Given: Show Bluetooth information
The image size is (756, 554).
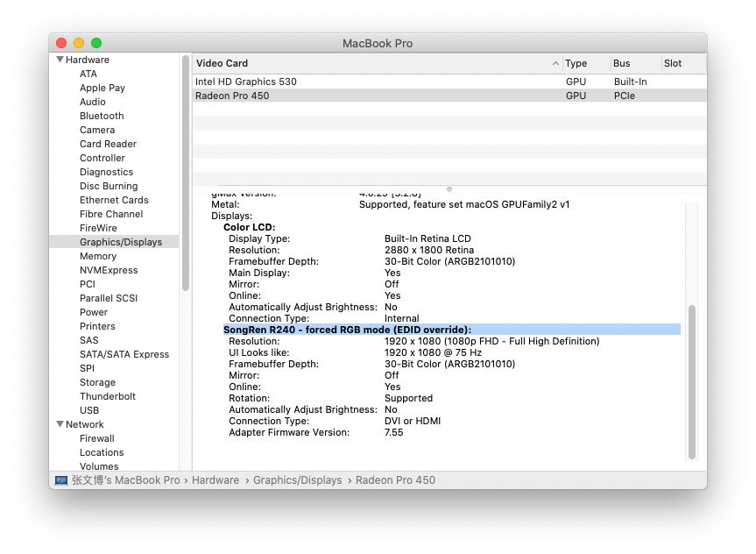Looking at the screenshot, I should pos(102,116).
